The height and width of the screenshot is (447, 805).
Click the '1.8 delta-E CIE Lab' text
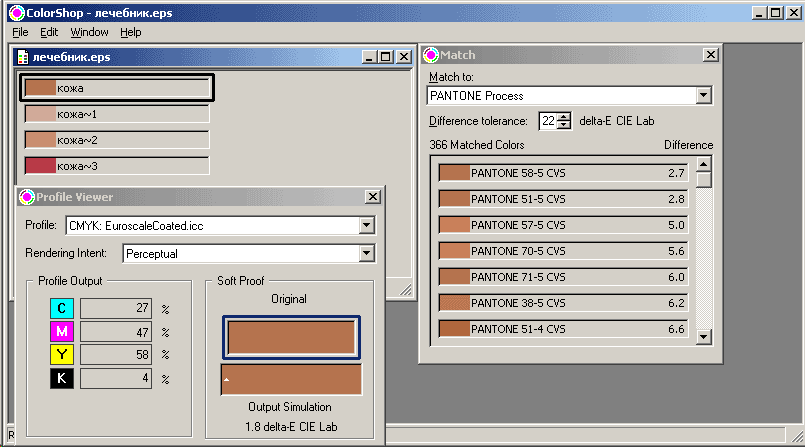291,427
